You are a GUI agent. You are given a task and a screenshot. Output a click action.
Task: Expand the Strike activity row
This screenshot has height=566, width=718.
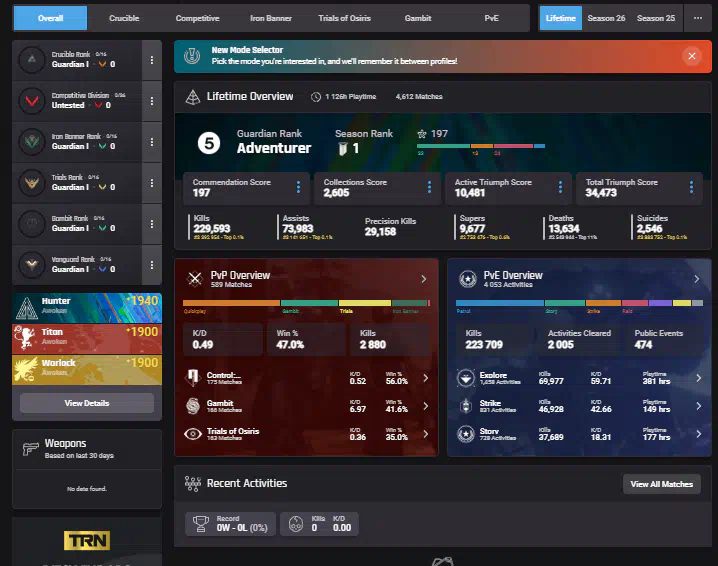698,406
